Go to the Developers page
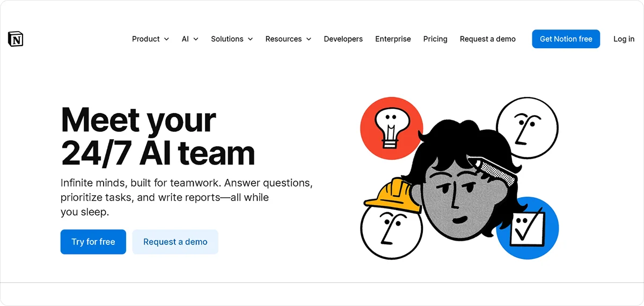Viewport: 644px width, 306px height. click(x=343, y=39)
